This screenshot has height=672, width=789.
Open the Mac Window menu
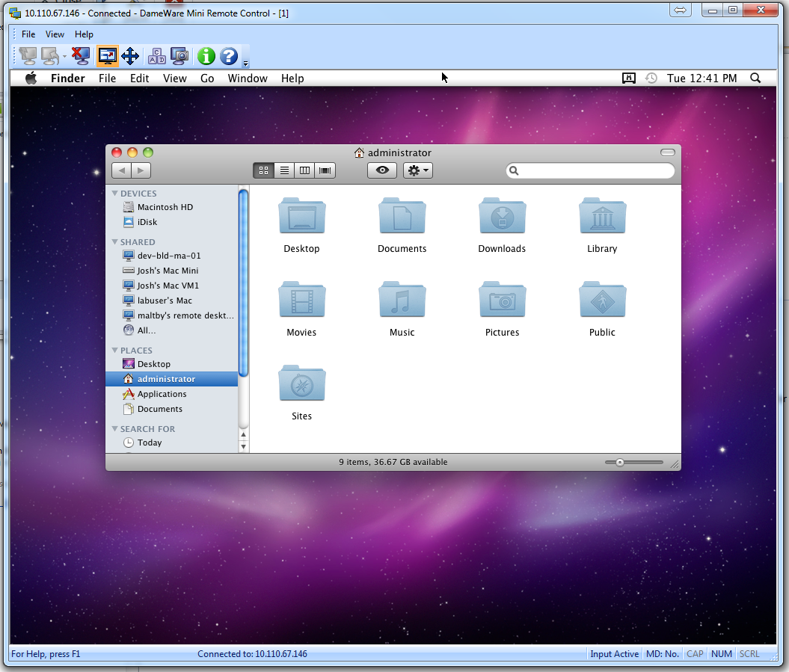(x=248, y=78)
